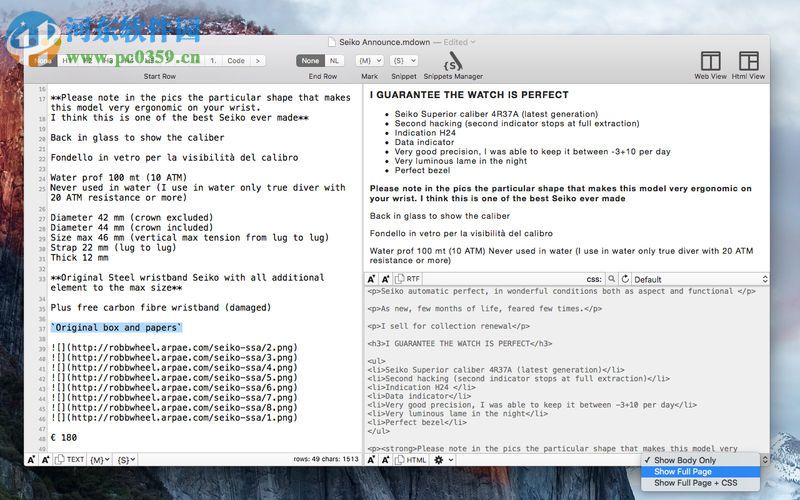
Task: Copy preview content as RTF
Action: click(x=408, y=279)
